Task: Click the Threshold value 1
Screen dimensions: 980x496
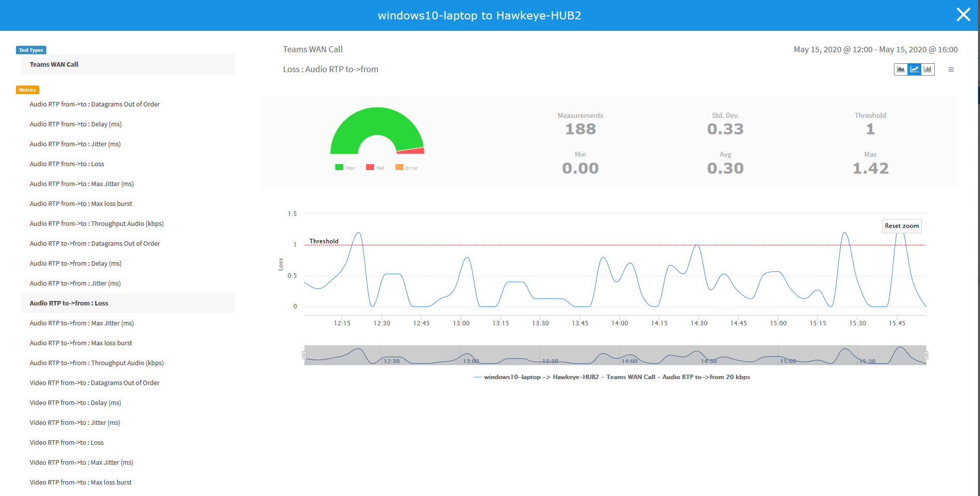Action: pos(871,129)
